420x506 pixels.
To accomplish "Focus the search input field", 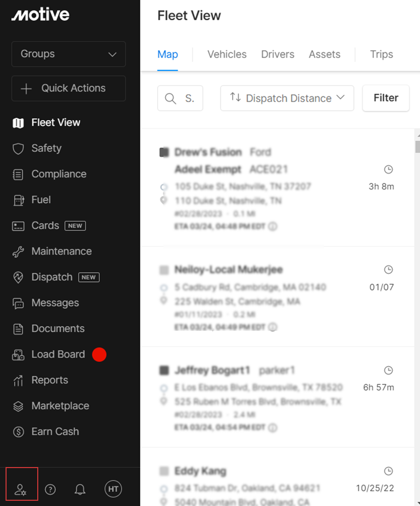I will (180, 98).
